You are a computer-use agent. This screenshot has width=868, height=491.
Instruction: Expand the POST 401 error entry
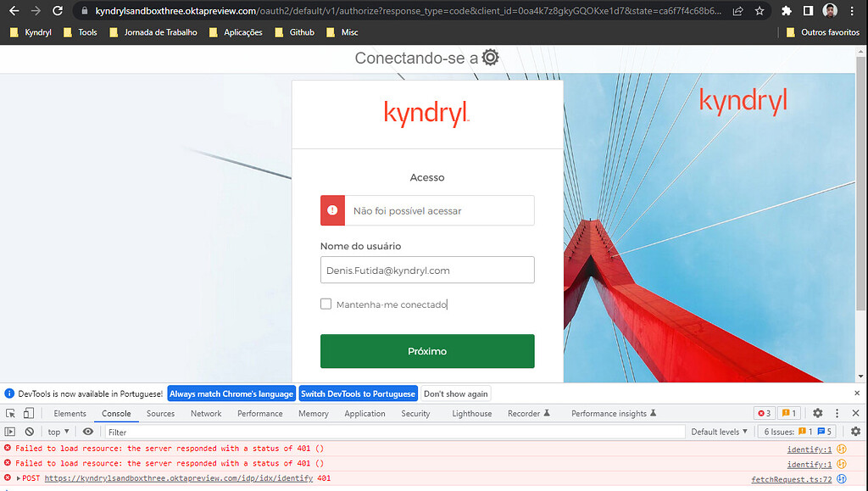tap(16, 477)
